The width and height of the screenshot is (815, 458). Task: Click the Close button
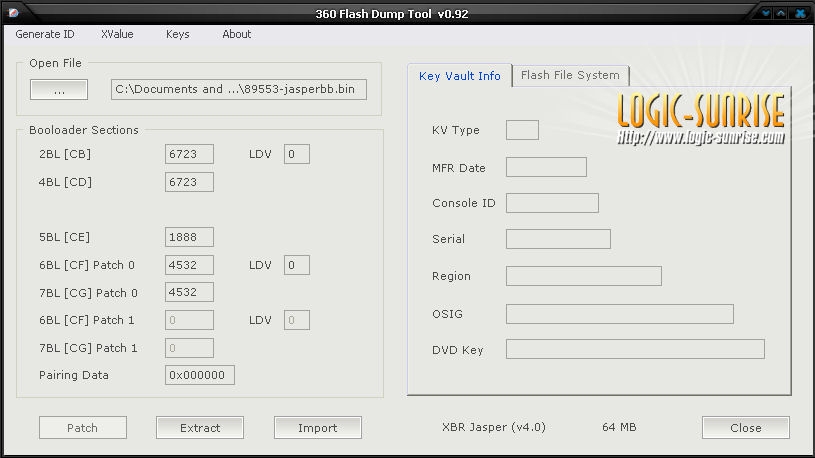pos(745,427)
